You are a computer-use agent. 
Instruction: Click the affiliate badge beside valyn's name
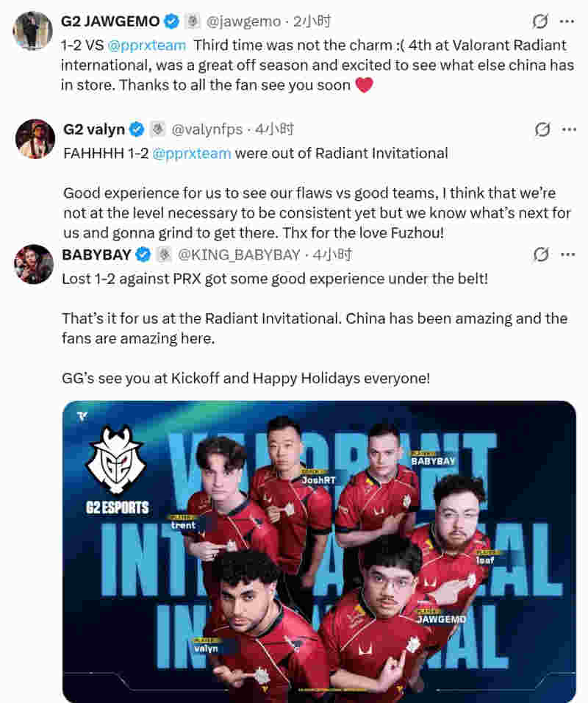157,129
